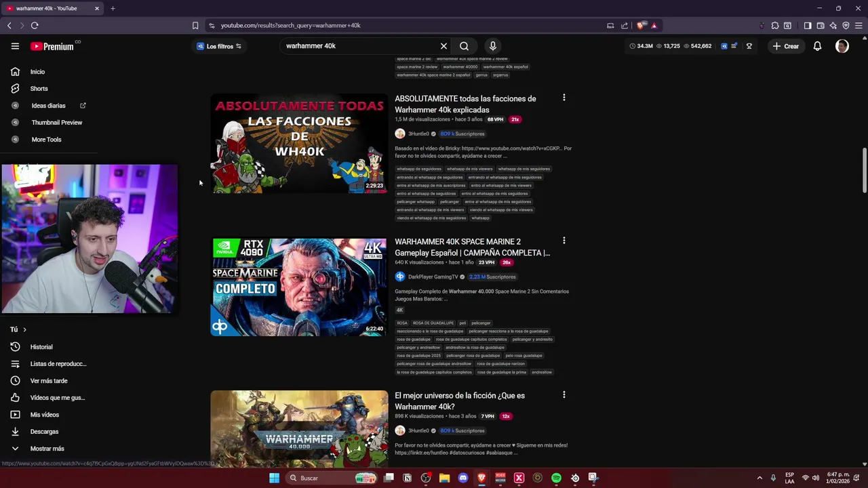868x488 pixels.
Task: Run search with the magnifier button
Action: pyautogui.click(x=464, y=46)
